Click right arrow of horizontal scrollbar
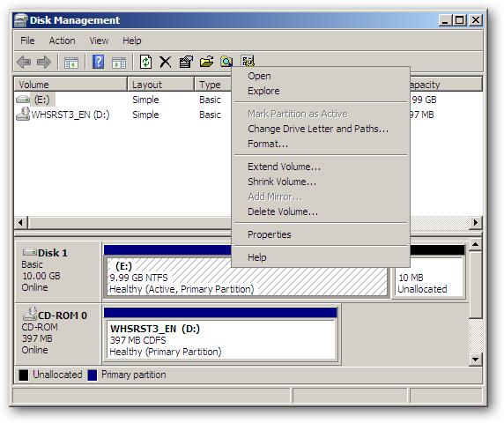 coord(476,222)
